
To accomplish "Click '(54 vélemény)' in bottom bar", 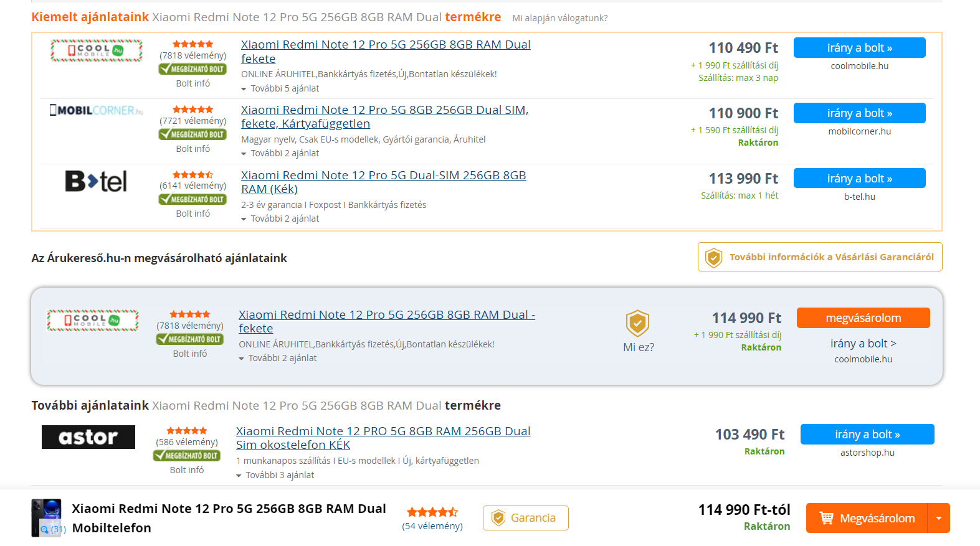I will (432, 526).
